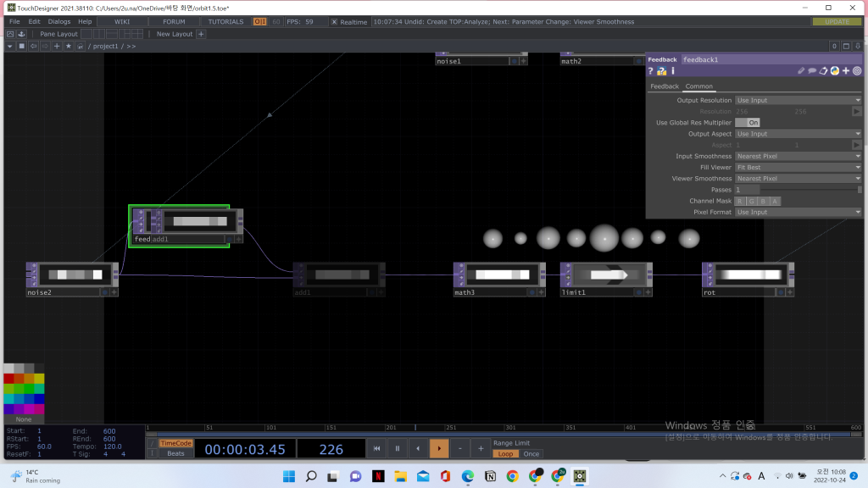Expand the Aspect row arrow menu
Viewport: 868px width, 488px height.
(x=856, y=145)
